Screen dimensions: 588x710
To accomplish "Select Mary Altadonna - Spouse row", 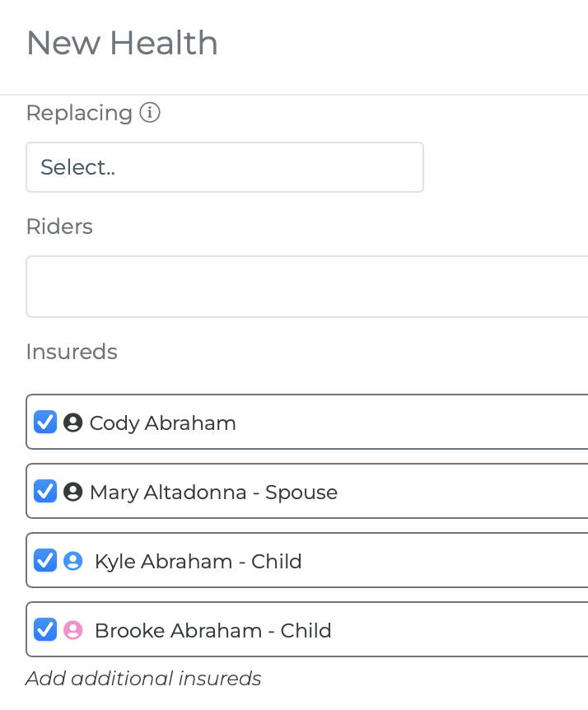I will (x=307, y=491).
